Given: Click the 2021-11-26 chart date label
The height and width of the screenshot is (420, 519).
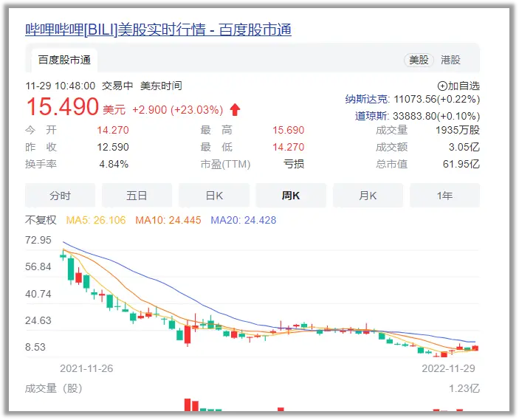Looking at the screenshot, I should pyautogui.click(x=86, y=368).
